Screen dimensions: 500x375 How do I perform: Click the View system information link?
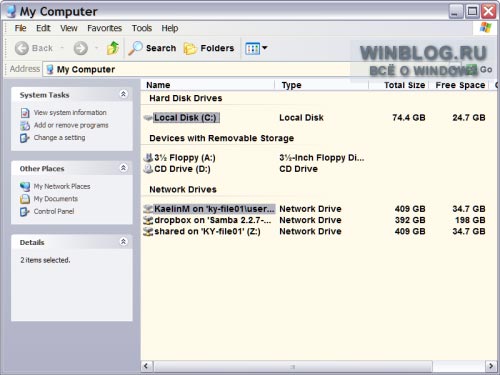(70, 113)
